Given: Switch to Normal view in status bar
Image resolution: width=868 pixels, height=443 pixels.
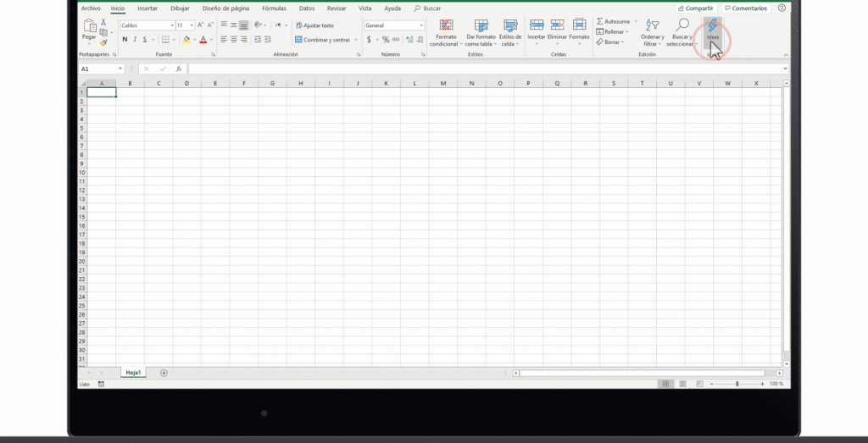Looking at the screenshot, I should pyautogui.click(x=665, y=383).
